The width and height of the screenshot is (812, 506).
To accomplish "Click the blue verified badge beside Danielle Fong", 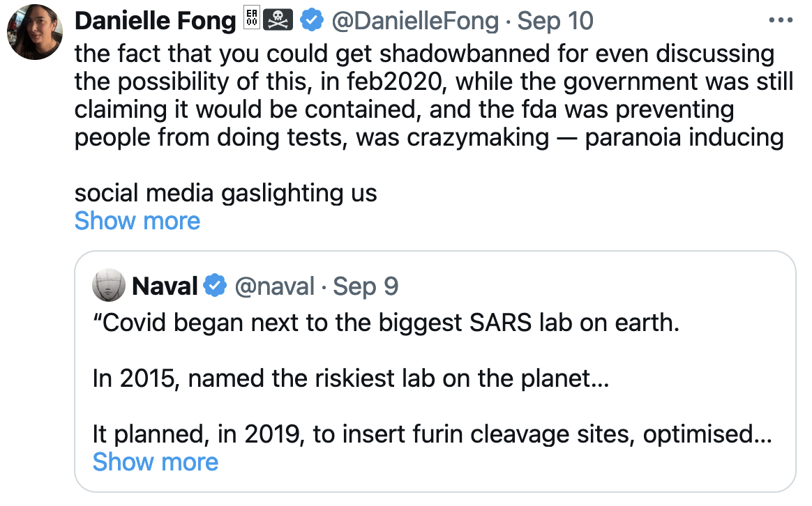I will point(311,22).
